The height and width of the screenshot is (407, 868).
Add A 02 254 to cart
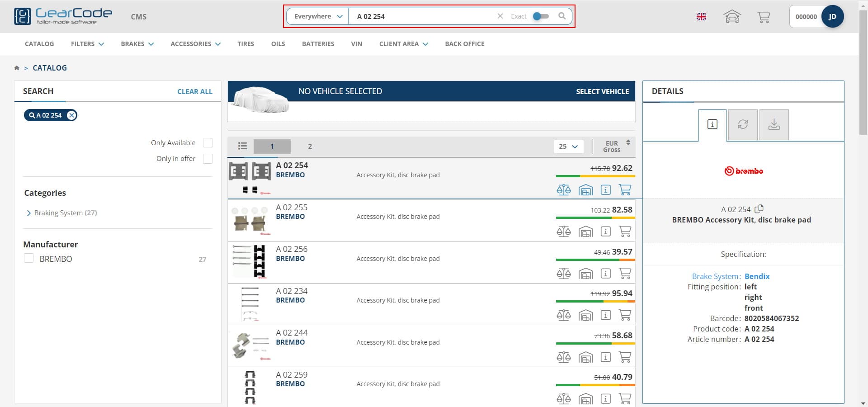point(625,190)
